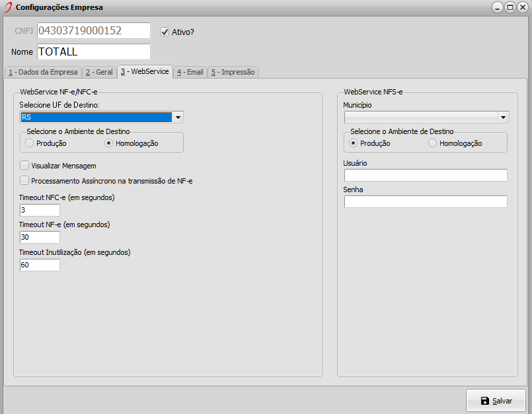This screenshot has width=532, height=414.
Task: Switch to the 1 - Dados da Empresa tab
Action: [x=43, y=72]
